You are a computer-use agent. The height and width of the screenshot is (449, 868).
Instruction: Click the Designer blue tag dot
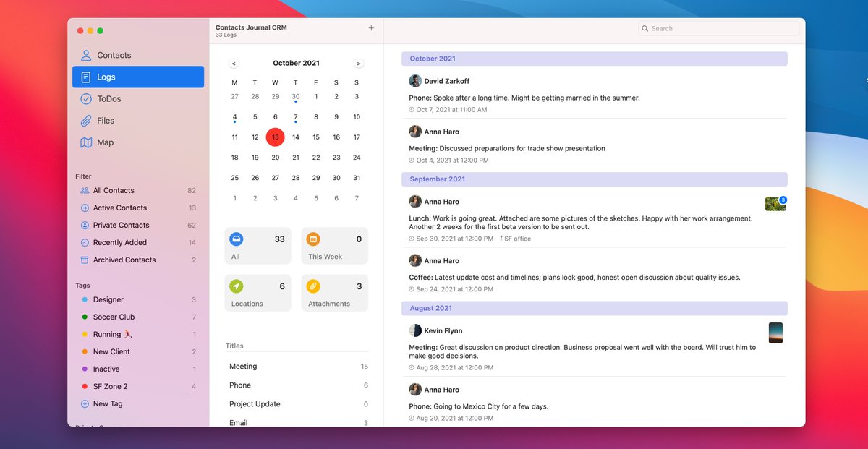[x=85, y=299]
